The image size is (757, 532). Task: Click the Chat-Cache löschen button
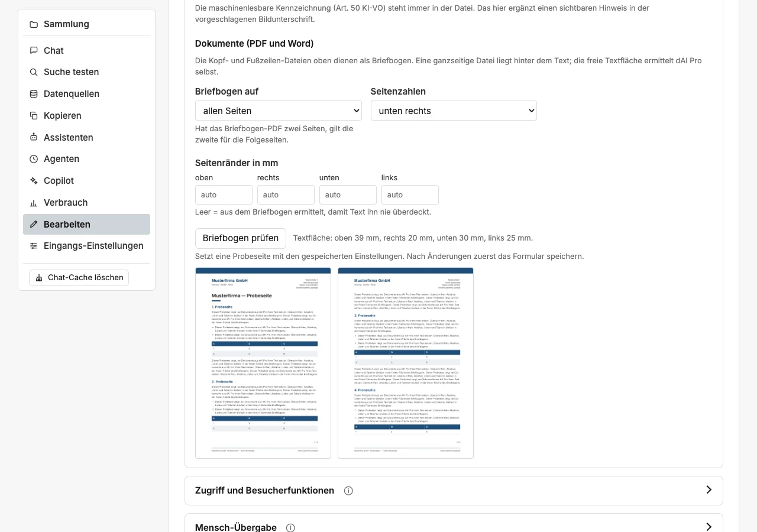79,278
